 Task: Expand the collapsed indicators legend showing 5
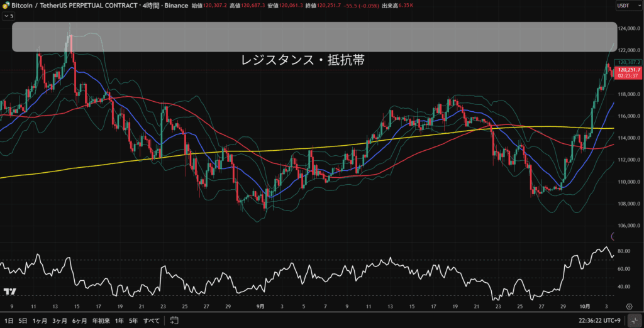click(8, 16)
